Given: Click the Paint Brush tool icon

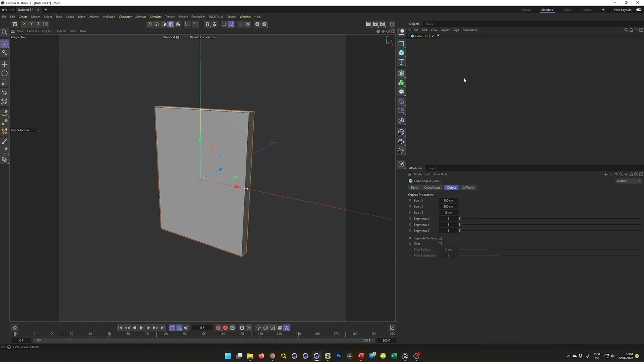Looking at the screenshot, I should [5, 142].
